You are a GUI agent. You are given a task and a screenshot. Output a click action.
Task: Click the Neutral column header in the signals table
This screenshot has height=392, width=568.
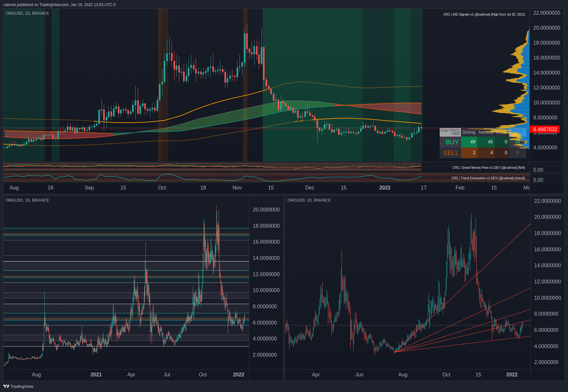coord(486,132)
